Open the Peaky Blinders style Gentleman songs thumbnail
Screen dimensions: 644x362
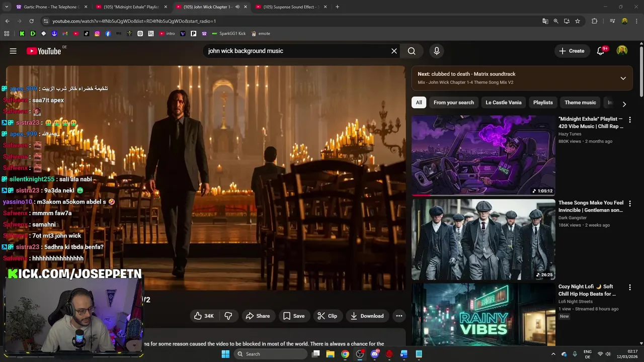483,239
